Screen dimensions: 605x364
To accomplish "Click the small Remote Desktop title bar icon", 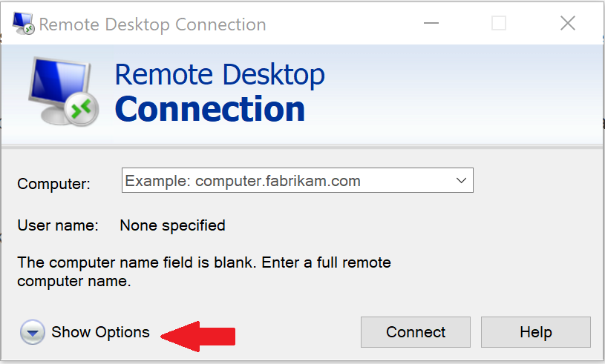I will (x=23, y=24).
